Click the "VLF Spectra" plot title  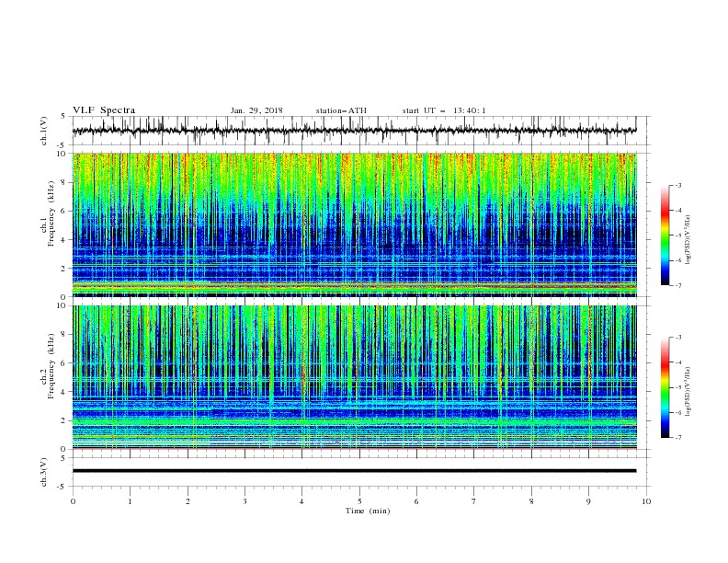(104, 110)
